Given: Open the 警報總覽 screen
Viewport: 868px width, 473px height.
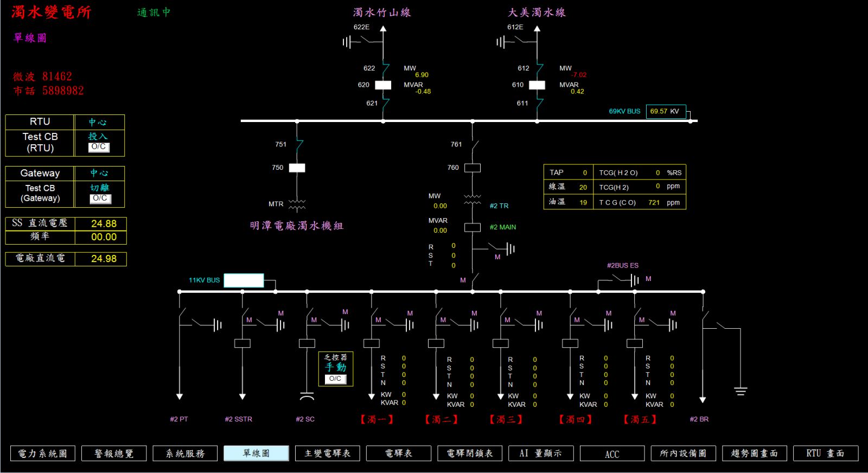Looking at the screenshot, I should click(x=114, y=453).
